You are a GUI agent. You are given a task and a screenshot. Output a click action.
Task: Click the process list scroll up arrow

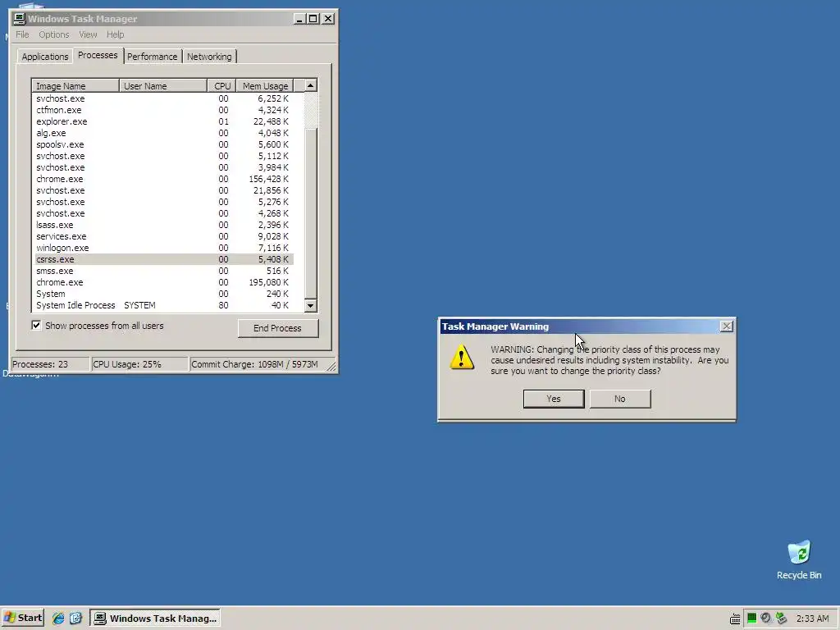[x=311, y=85]
